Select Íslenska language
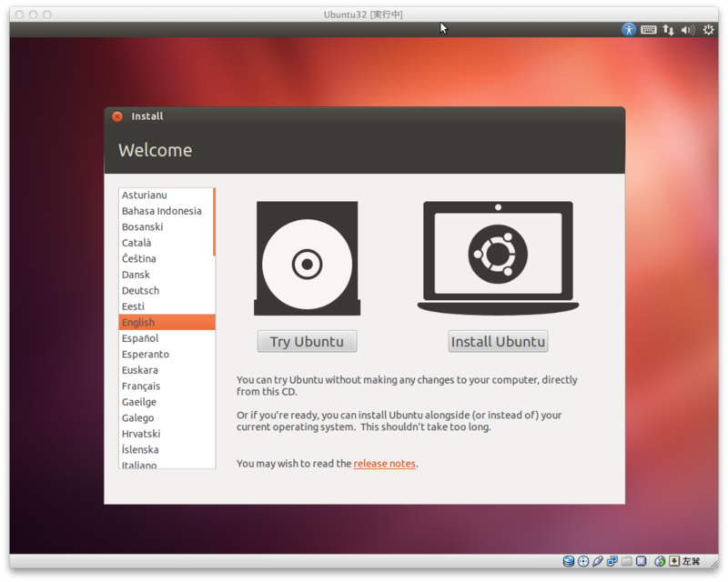728x582 pixels. [x=166, y=449]
